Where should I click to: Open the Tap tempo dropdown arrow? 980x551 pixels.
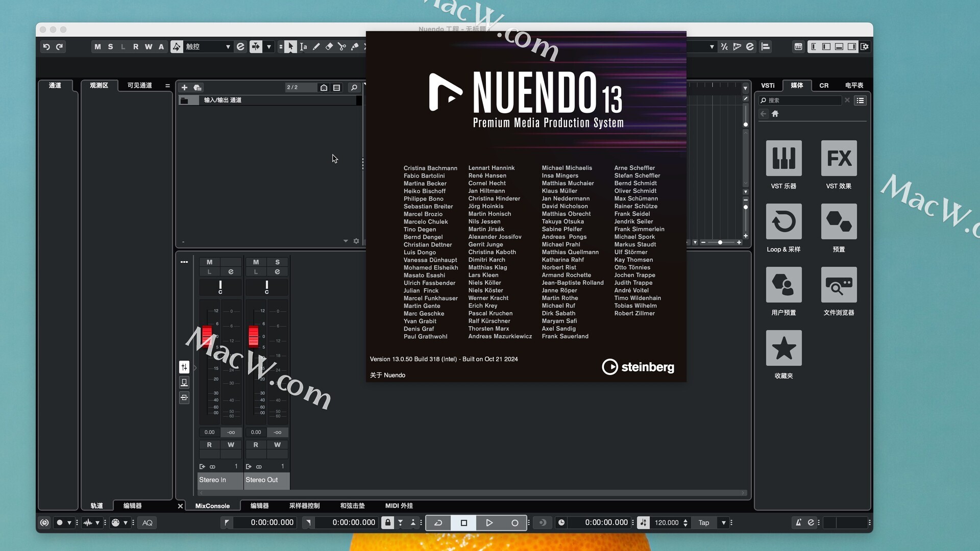pyautogui.click(x=723, y=522)
